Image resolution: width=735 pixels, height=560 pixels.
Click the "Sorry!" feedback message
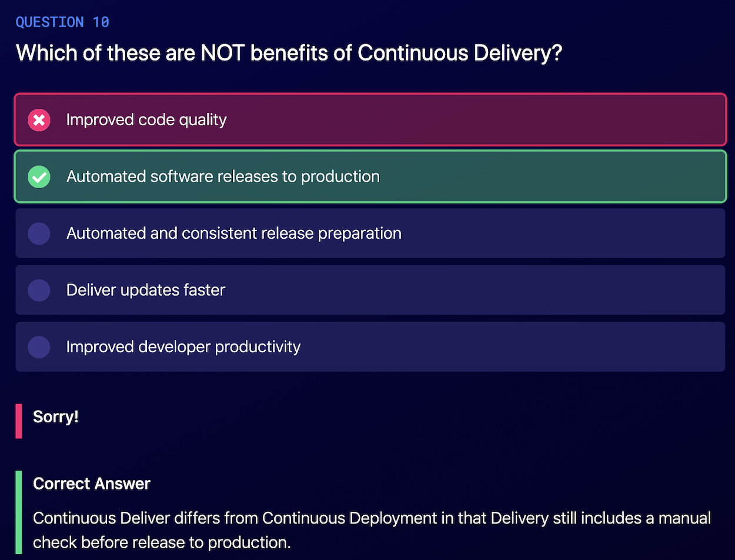pyautogui.click(x=56, y=417)
